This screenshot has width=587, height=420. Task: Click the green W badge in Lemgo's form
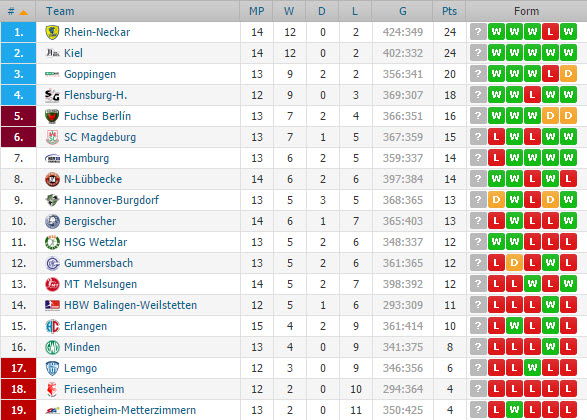tap(532, 368)
